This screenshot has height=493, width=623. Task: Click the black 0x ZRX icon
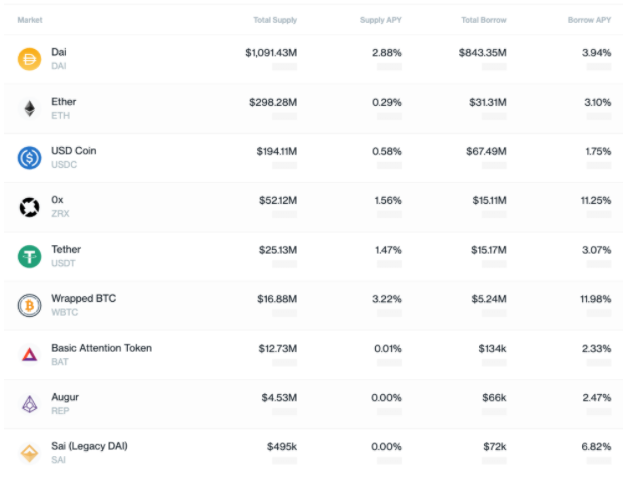click(29, 207)
